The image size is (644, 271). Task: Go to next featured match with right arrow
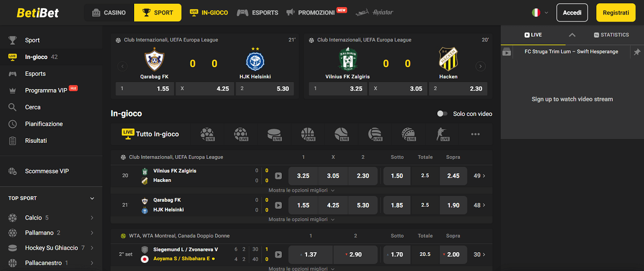480,67
